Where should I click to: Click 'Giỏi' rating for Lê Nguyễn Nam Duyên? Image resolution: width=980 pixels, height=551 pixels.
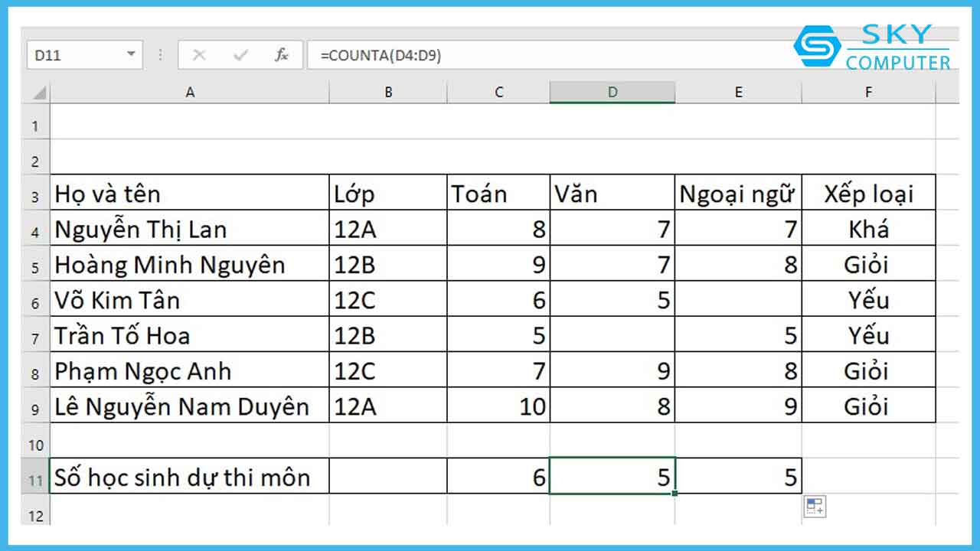(868, 405)
